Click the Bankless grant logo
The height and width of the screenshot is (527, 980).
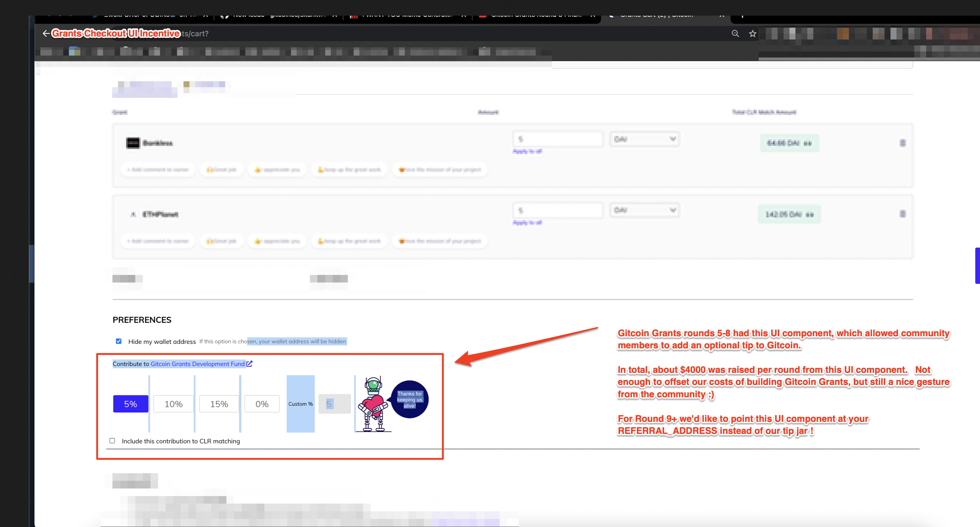point(133,143)
